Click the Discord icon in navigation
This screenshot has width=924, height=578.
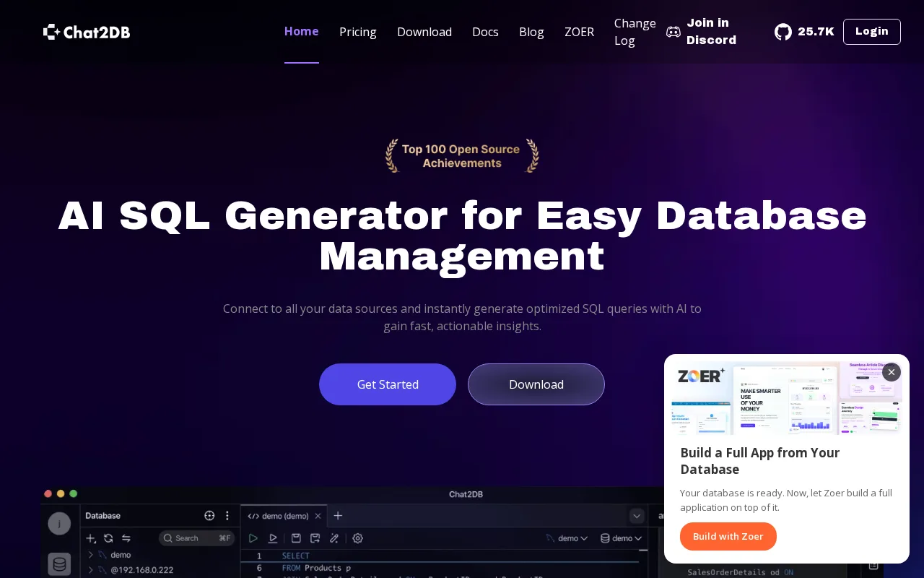(674, 32)
